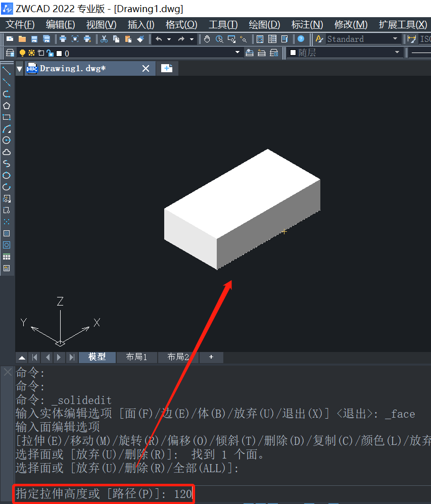The height and width of the screenshot is (504, 431).
Task: Toggle the layer 0 freeze sun icon
Action: coord(31,53)
